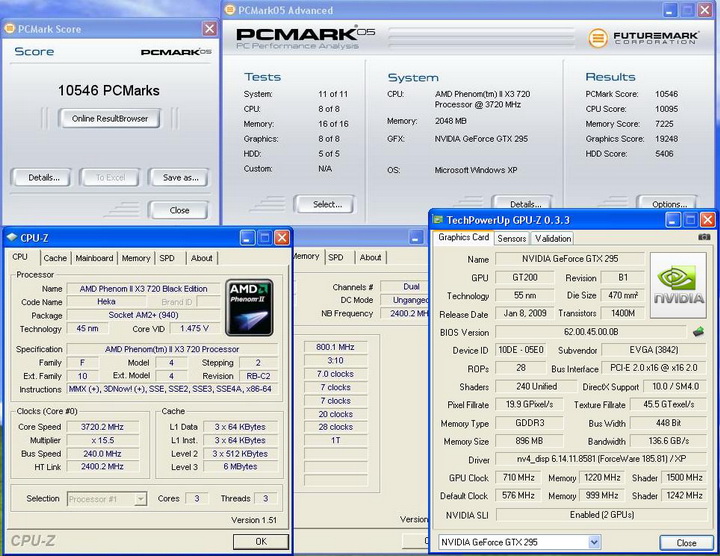Click the Core Speed value 3720.2 MHz

point(102,427)
